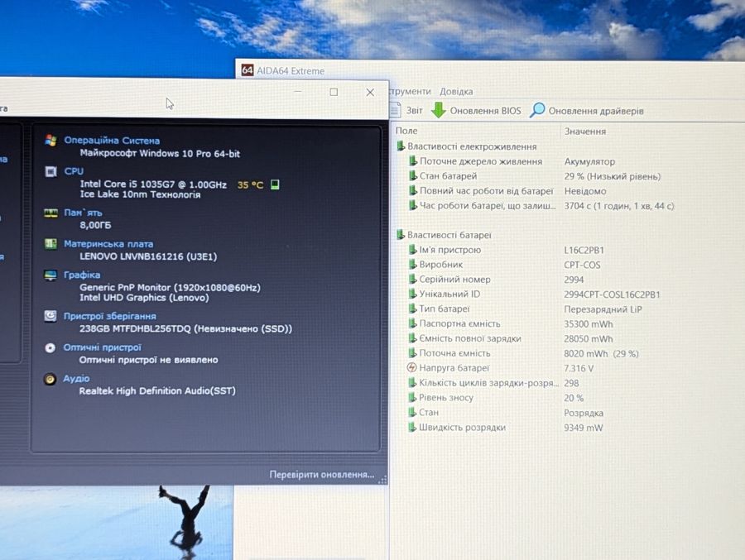The width and height of the screenshot is (745, 560).
Task: Select Властивості електроживлення group row
Action: tap(467, 146)
